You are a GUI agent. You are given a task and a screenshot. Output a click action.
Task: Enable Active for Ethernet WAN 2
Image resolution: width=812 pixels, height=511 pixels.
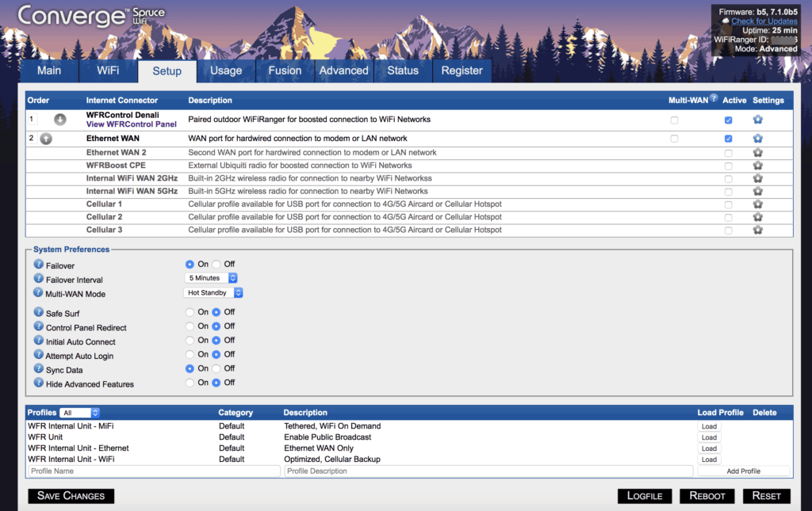(729, 153)
